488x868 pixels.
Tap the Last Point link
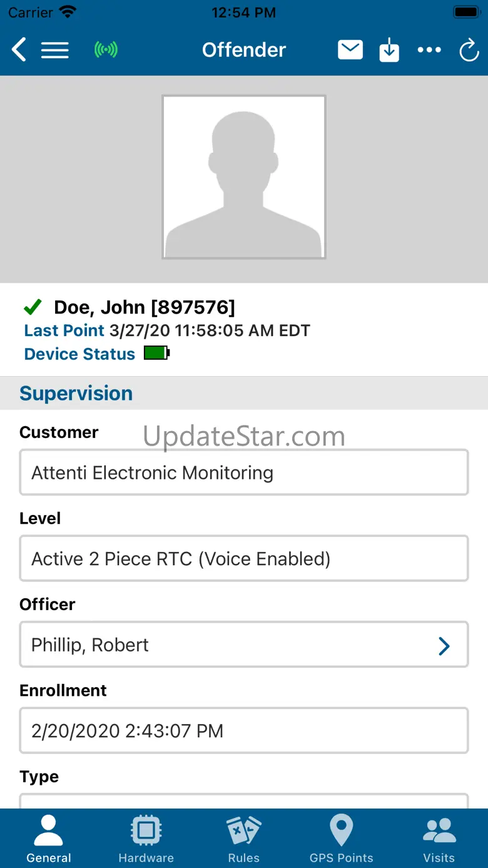coord(64,330)
